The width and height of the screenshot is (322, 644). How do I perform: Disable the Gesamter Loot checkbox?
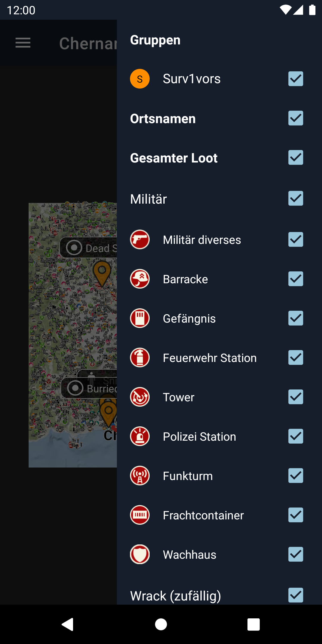click(296, 157)
